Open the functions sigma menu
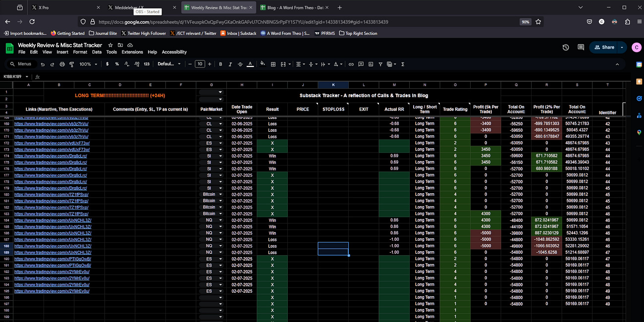 [x=402, y=64]
